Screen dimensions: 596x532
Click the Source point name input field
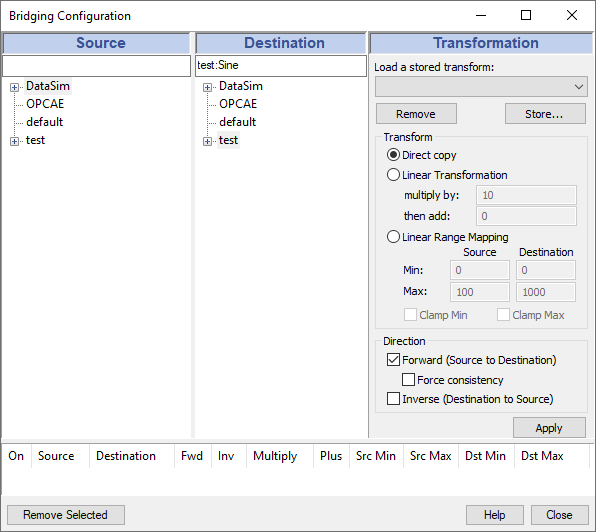pyautogui.click(x=96, y=66)
